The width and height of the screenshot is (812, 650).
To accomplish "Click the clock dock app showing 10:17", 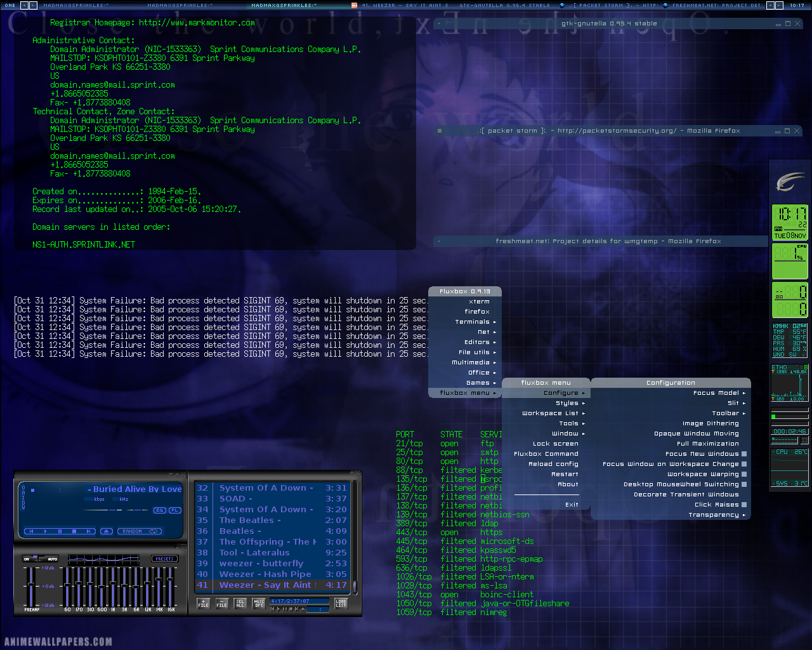I will [x=790, y=222].
